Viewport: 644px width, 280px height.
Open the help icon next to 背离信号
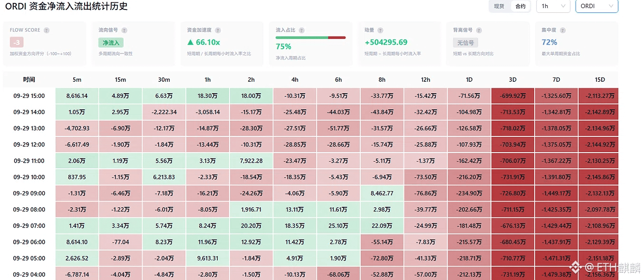point(479,30)
